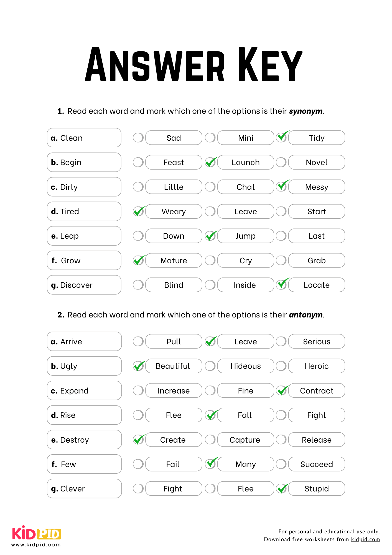Select the radio button beside Sad
The width and height of the screenshot is (392, 555).
pyautogui.click(x=138, y=138)
